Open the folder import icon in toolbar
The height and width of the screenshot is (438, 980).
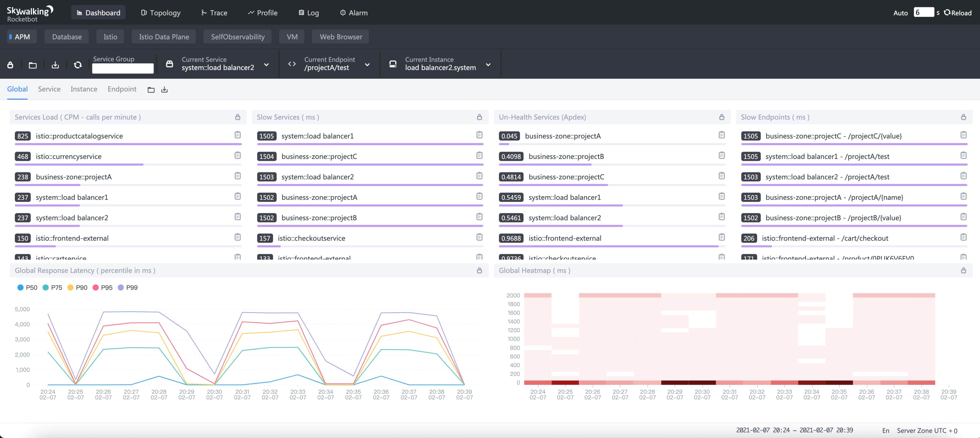[x=33, y=65]
